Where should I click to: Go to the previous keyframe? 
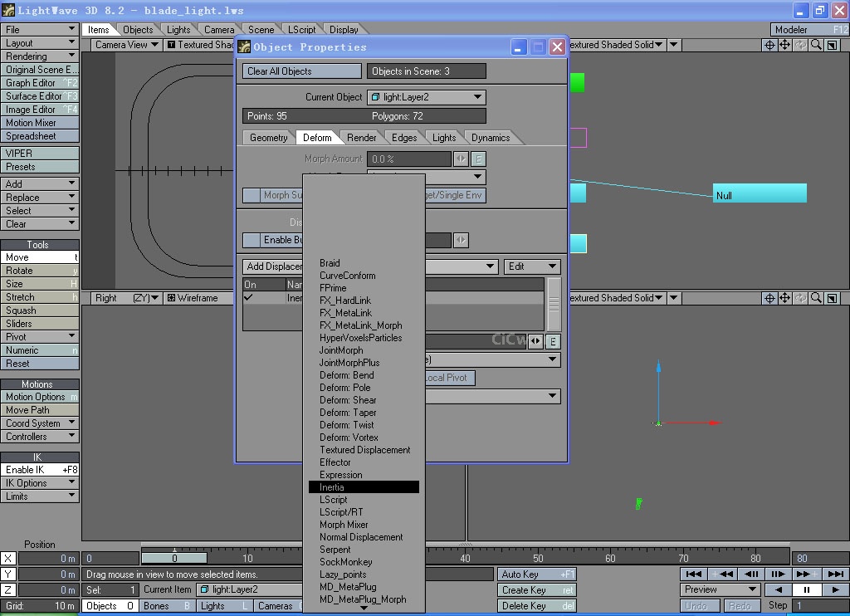click(722, 574)
